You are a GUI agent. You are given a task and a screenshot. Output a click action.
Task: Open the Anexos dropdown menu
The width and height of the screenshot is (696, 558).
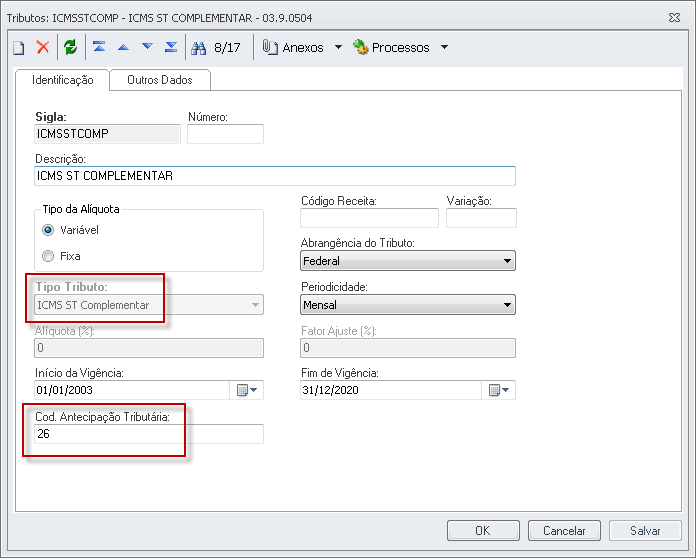pos(338,47)
